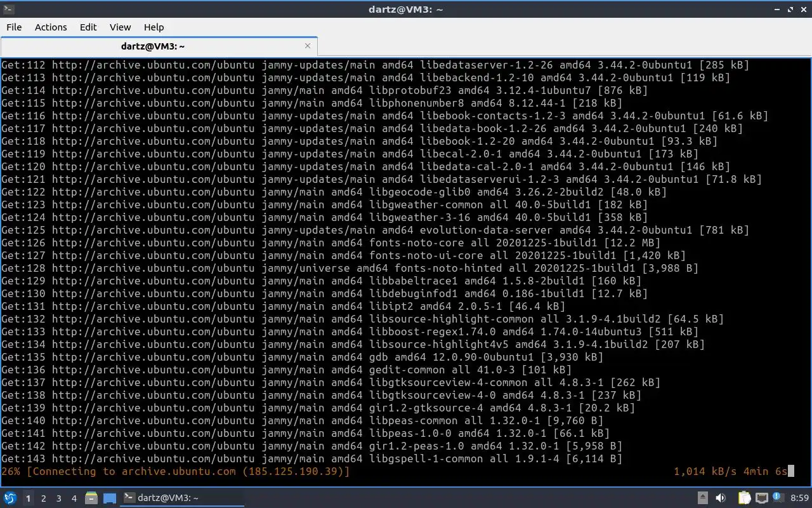
Task: Click the Get:130 libdebuginfod1 line
Action: [x=324, y=293]
